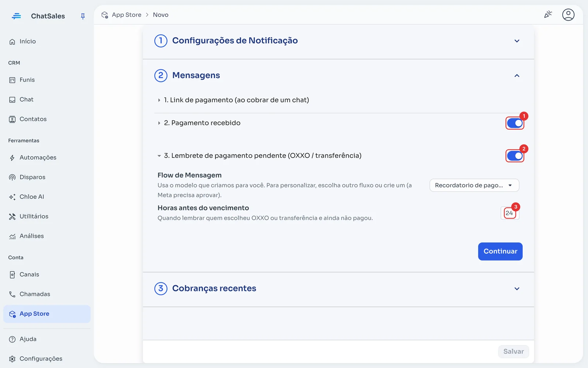Viewport: 588px width, 368px height.
Task: Pin the sidebar with the pin icon
Action: [x=83, y=16]
